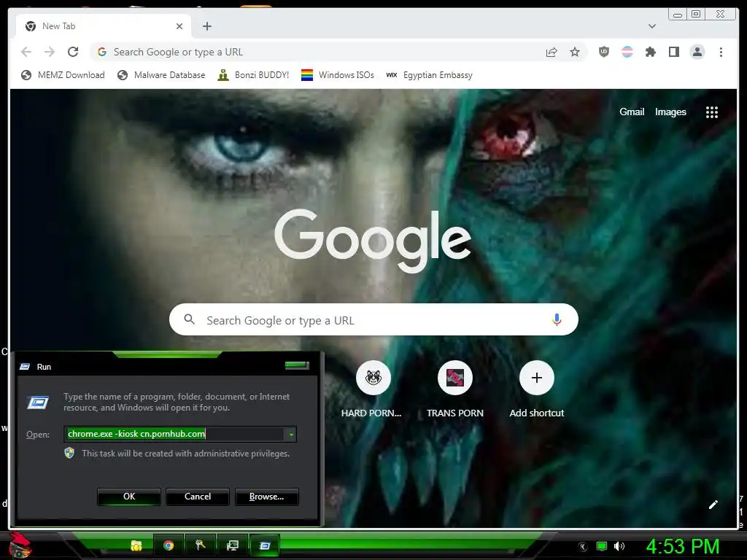This screenshot has width=747, height=560.
Task: Click the computer monitor icon on the taskbar
Action: click(233, 545)
